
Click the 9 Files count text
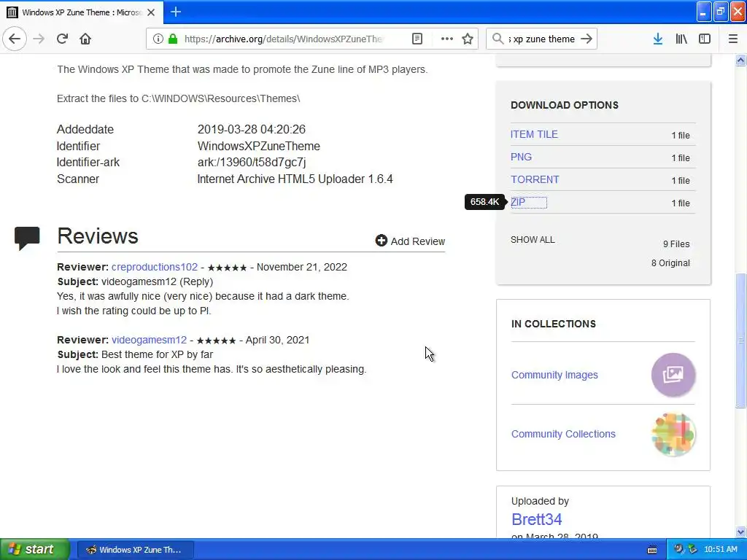(x=676, y=244)
